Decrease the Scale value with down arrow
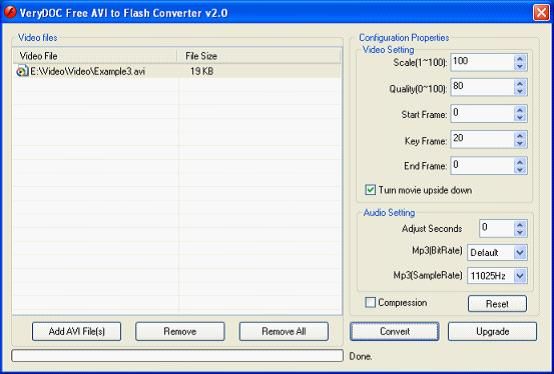The width and height of the screenshot is (554, 374). (x=520, y=66)
